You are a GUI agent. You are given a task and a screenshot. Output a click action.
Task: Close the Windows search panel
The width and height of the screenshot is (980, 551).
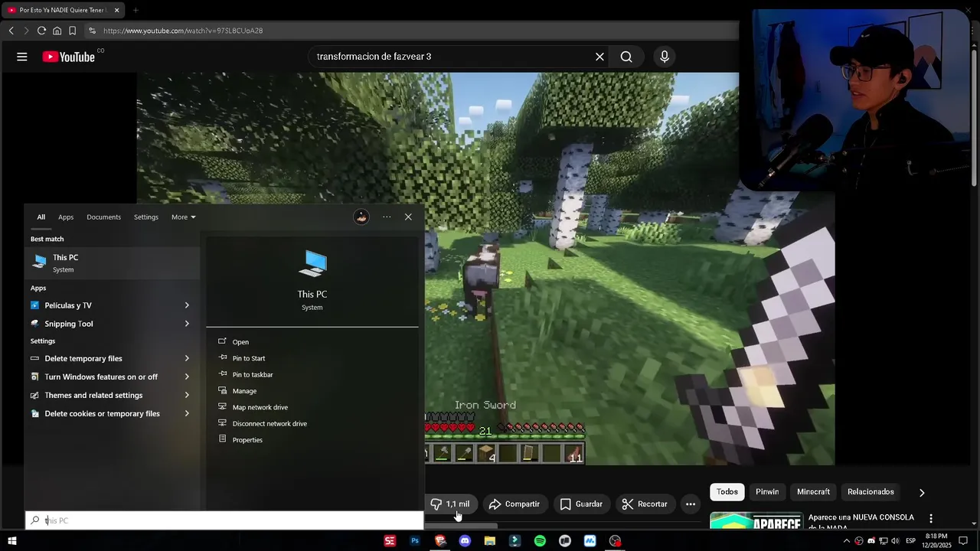pyautogui.click(x=408, y=217)
